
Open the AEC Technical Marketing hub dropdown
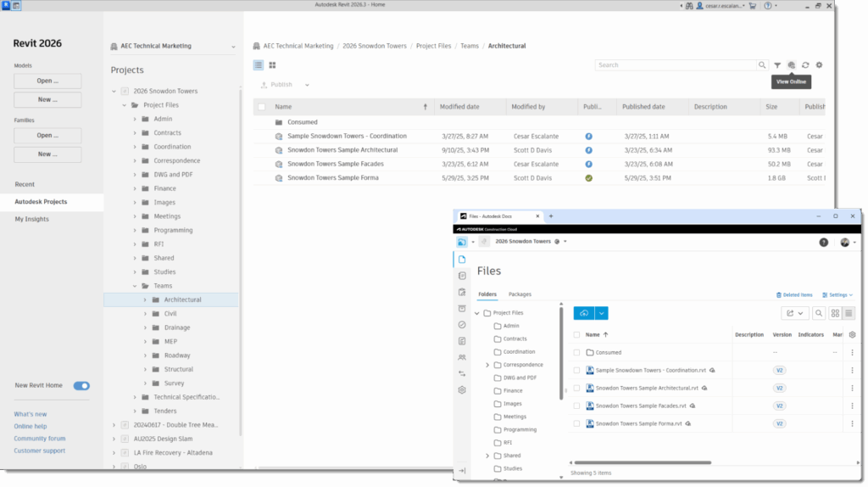click(x=233, y=48)
